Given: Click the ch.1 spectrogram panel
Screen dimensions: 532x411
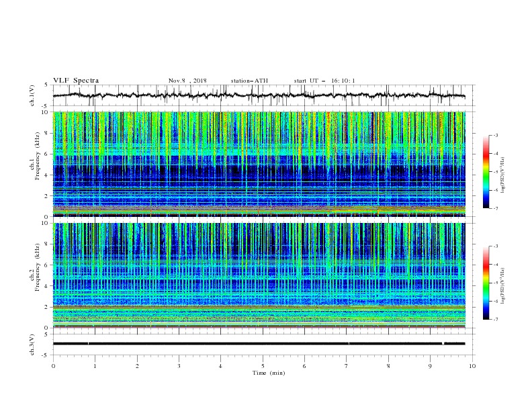Looking at the screenshot, I should (x=259, y=164).
